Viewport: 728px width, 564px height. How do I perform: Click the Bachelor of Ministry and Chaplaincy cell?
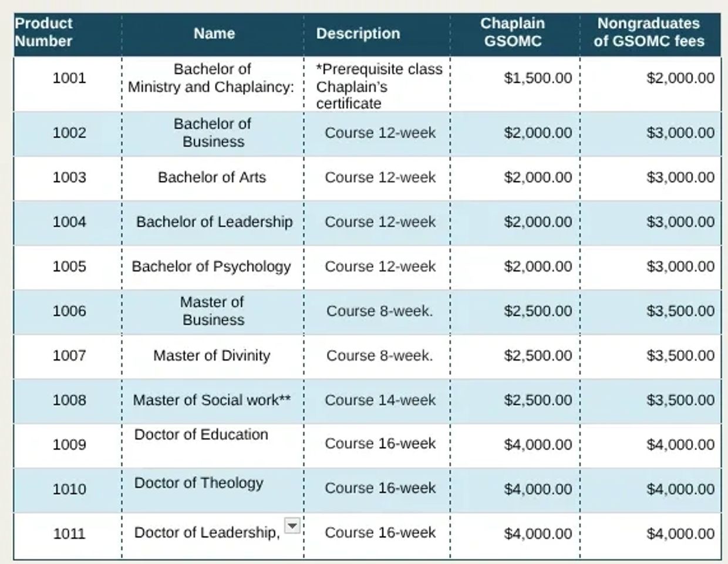tap(211, 78)
